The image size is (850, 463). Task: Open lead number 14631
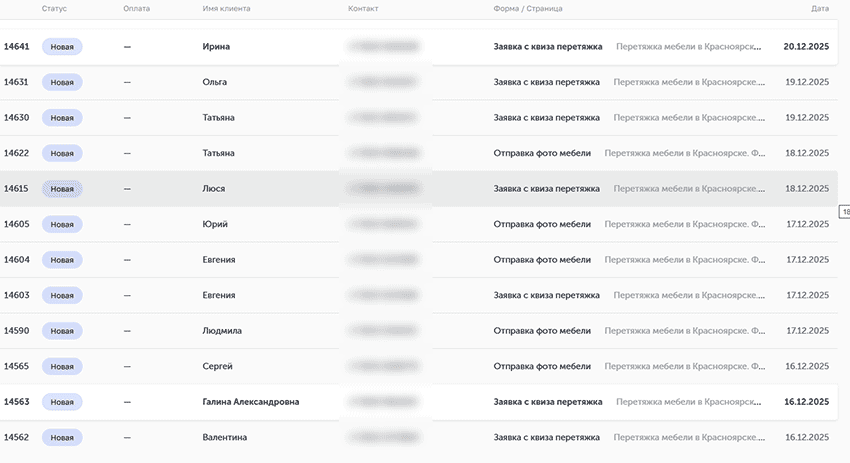[16, 82]
